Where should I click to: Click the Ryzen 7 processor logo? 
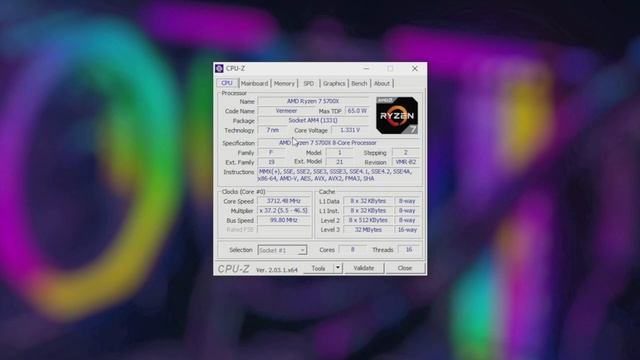coord(397,116)
